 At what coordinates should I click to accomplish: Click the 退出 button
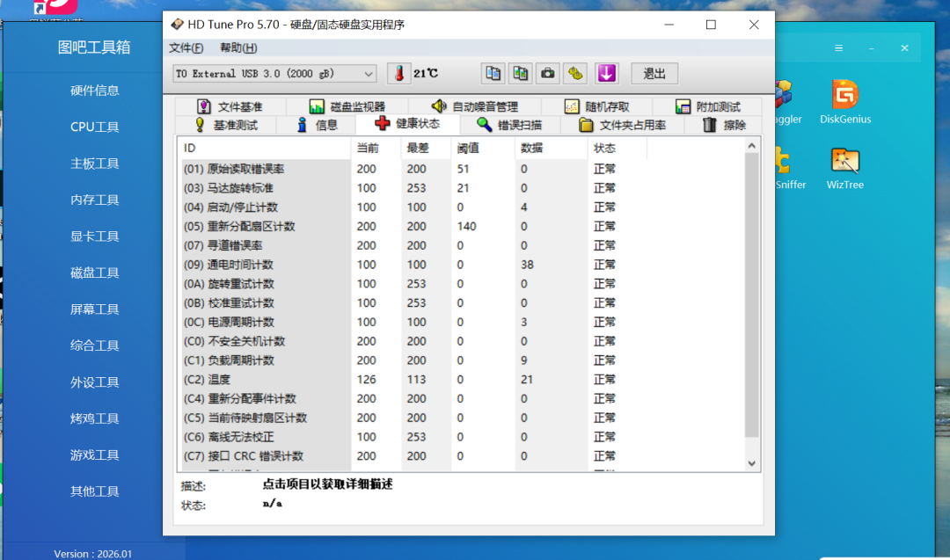pos(654,74)
